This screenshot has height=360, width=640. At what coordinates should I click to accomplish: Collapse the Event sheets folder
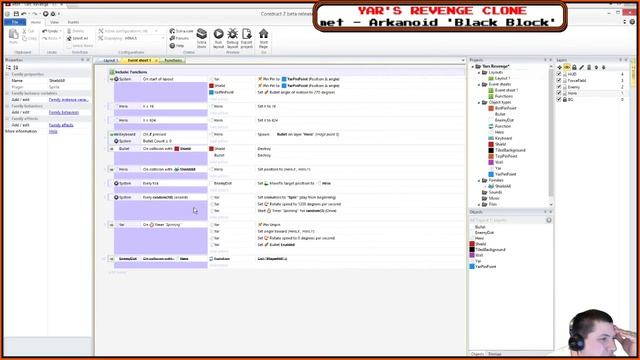point(480,84)
